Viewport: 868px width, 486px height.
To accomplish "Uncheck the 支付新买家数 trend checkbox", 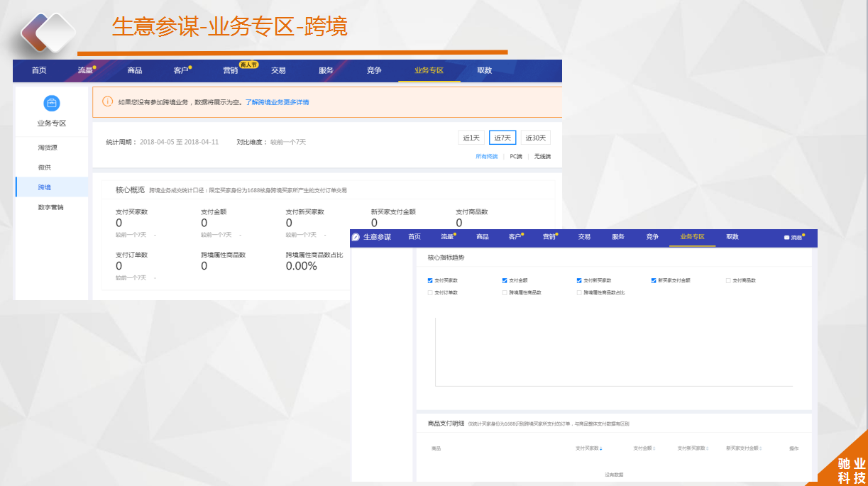I will 579,280.
